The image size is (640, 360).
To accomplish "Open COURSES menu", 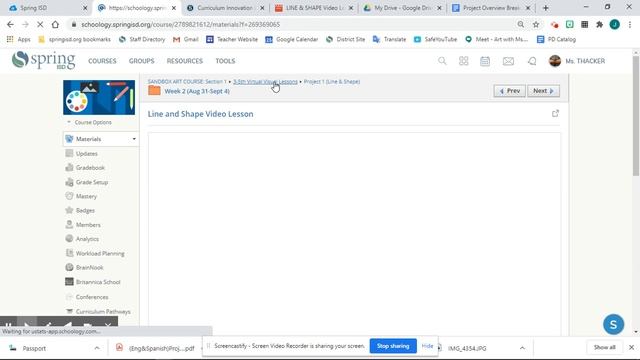I will tap(102, 61).
